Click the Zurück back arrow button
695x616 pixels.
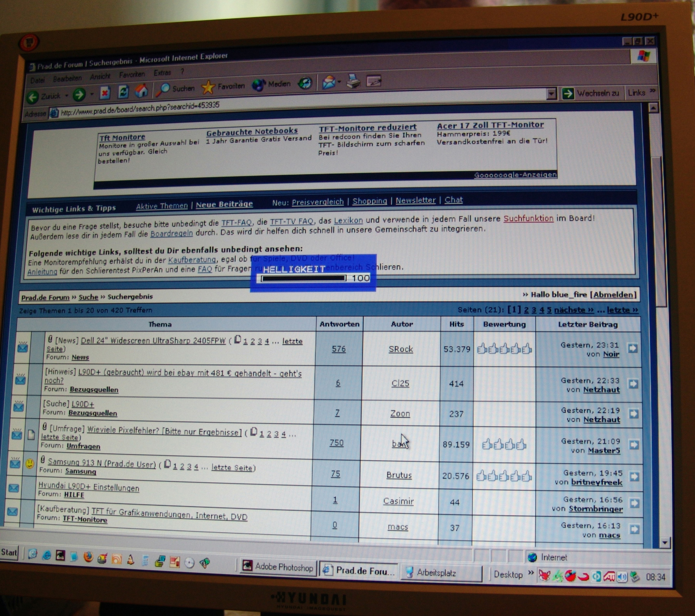[x=33, y=96]
